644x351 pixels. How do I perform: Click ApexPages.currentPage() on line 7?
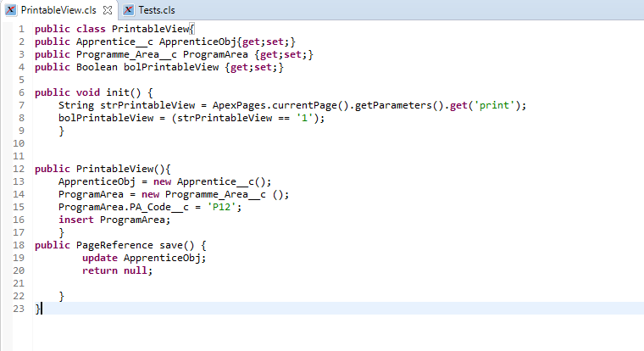click(280, 105)
